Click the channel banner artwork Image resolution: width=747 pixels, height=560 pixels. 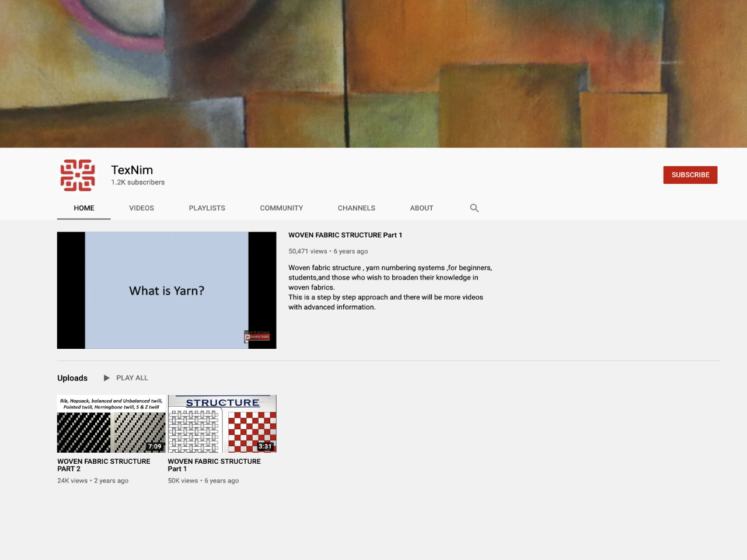click(373, 73)
